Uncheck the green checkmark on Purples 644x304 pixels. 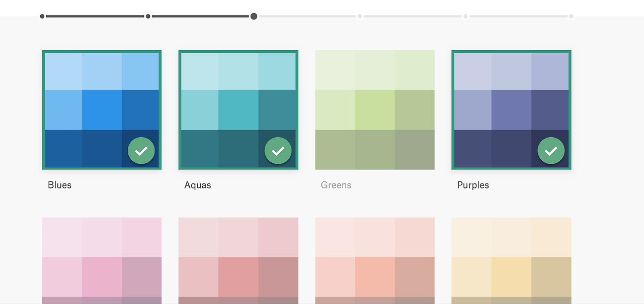pos(551,151)
